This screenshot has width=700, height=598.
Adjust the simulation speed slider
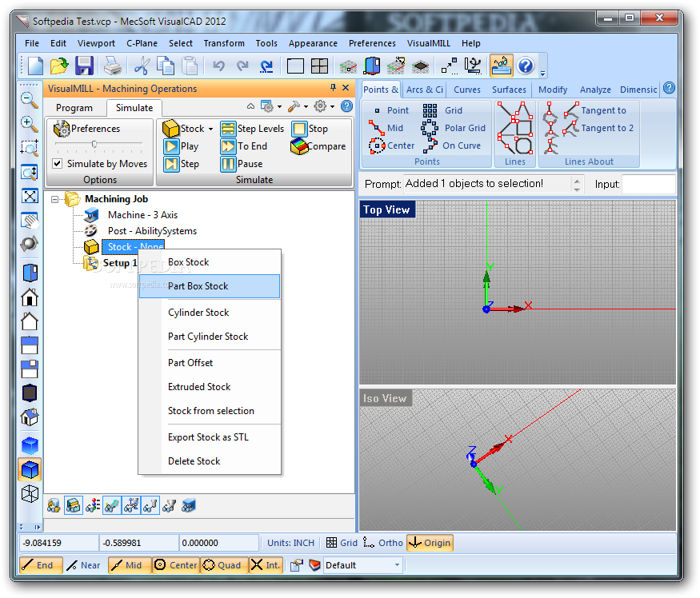[94, 144]
